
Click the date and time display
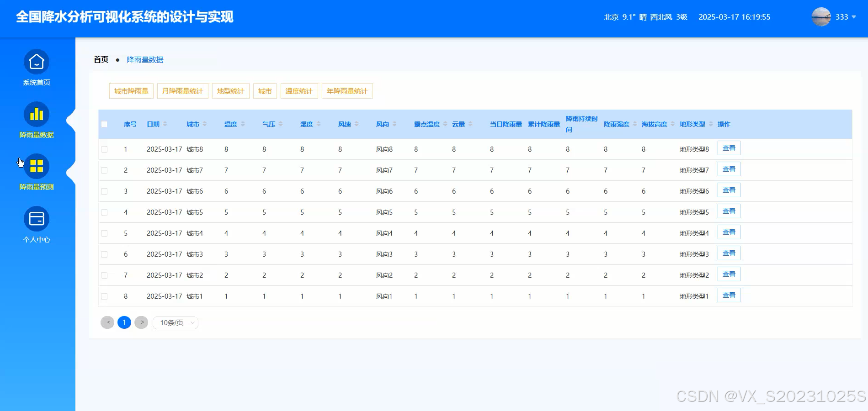734,17
